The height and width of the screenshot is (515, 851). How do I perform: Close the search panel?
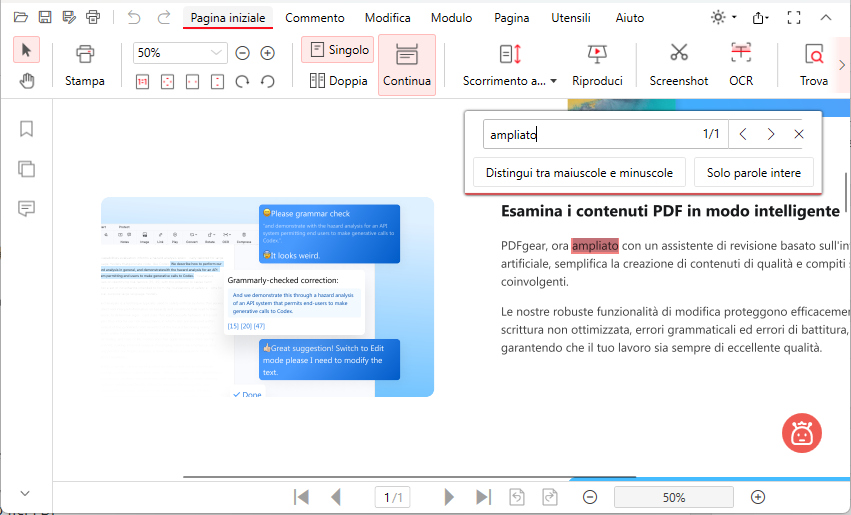tap(798, 134)
